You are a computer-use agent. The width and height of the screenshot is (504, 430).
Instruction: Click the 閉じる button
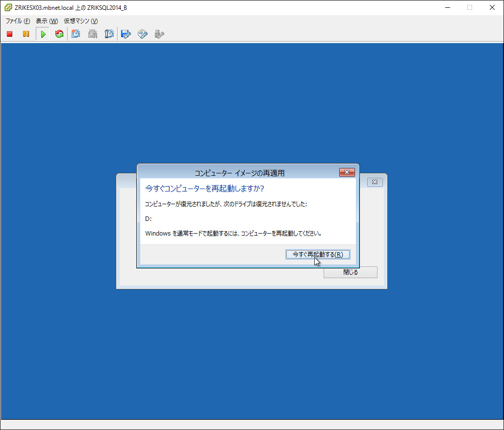click(350, 272)
